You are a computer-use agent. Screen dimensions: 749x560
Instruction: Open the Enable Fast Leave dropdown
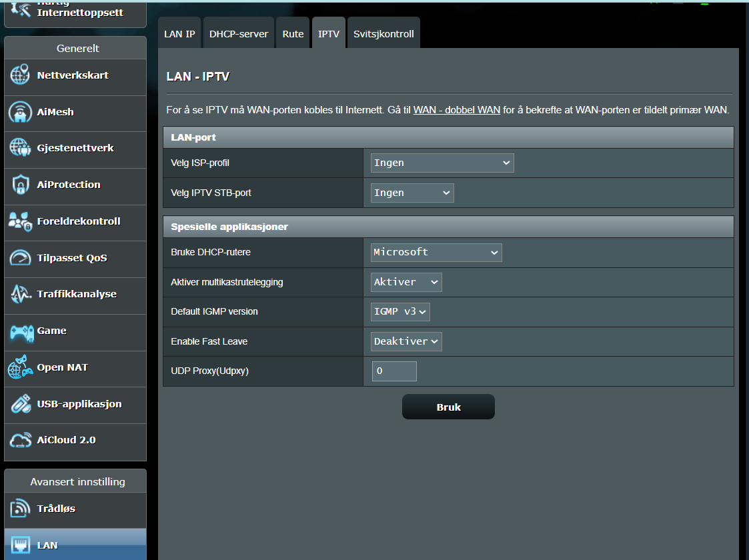(x=406, y=341)
